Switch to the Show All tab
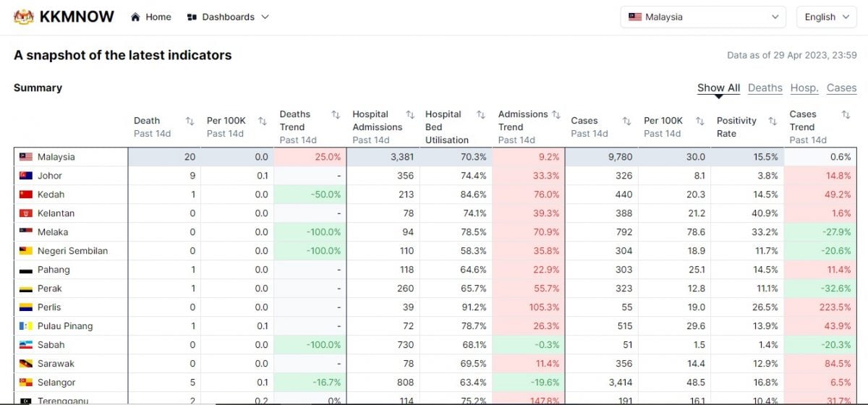This screenshot has height=405, width=868. coord(718,88)
